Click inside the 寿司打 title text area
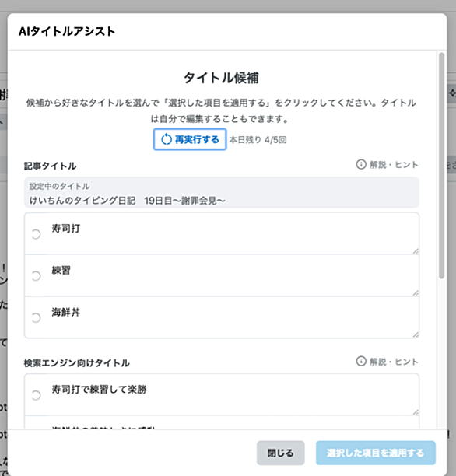 click(x=232, y=233)
